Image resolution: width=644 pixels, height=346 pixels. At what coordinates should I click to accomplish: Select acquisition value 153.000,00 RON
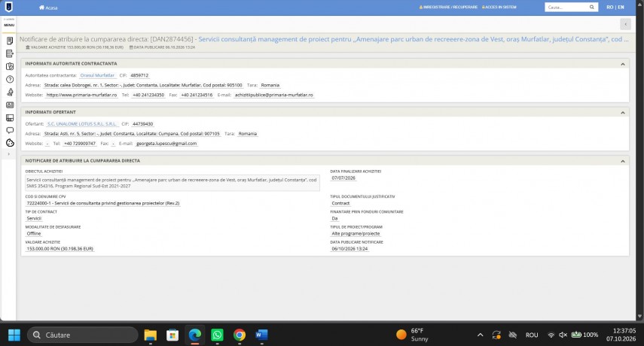60,248
